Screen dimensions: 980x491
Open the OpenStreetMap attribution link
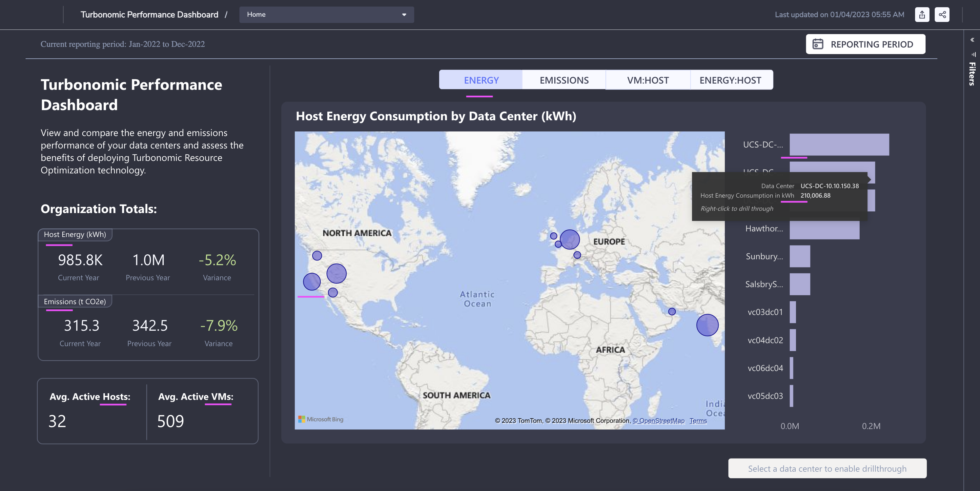click(x=659, y=421)
